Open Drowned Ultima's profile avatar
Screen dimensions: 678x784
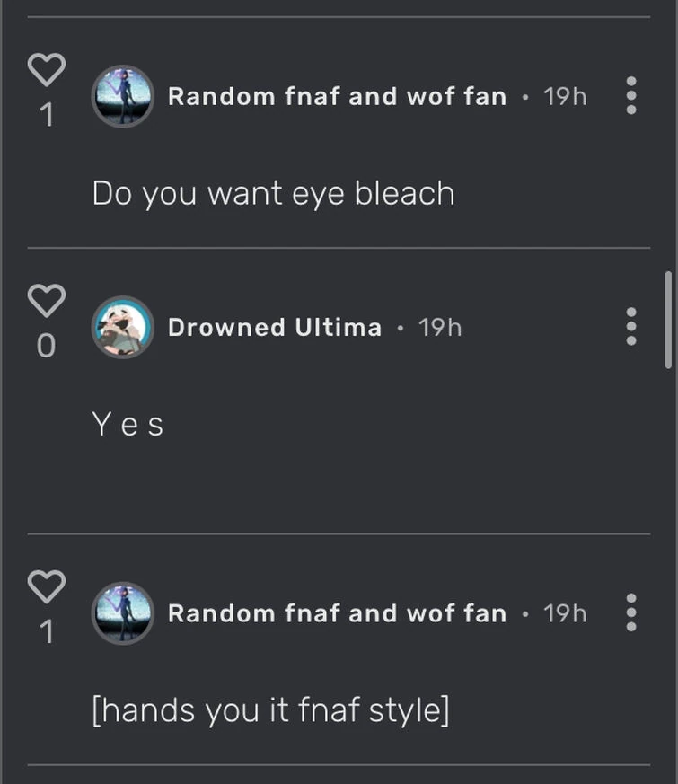pyautogui.click(x=123, y=327)
